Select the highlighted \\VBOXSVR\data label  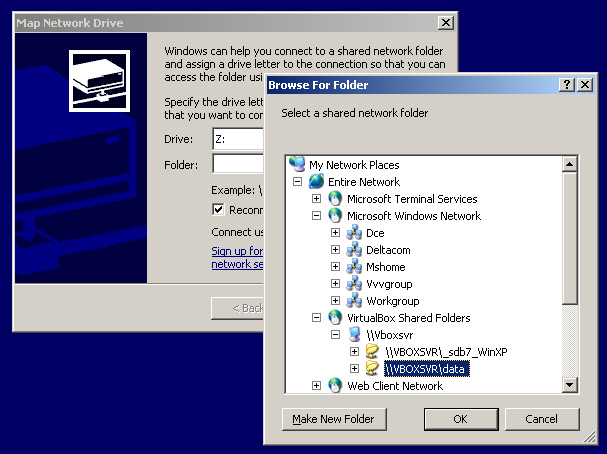pos(427,369)
